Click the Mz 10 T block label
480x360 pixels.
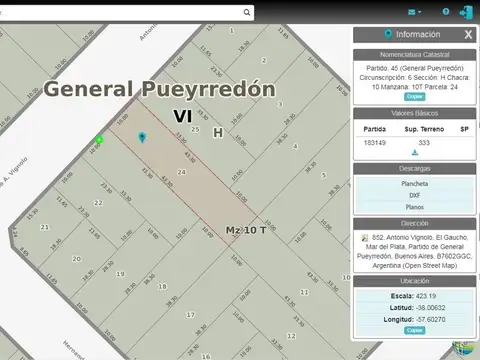(x=246, y=230)
